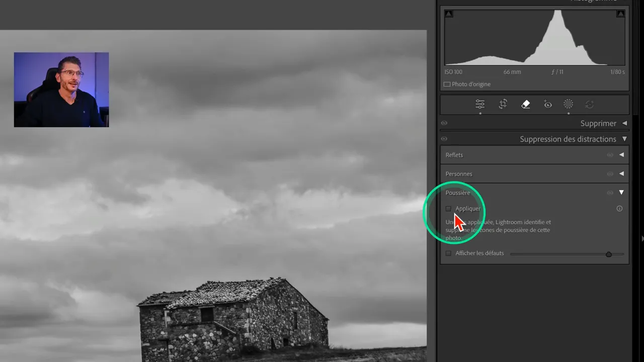Click the info icon next to Appliquer
The height and width of the screenshot is (362, 644).
point(619,208)
